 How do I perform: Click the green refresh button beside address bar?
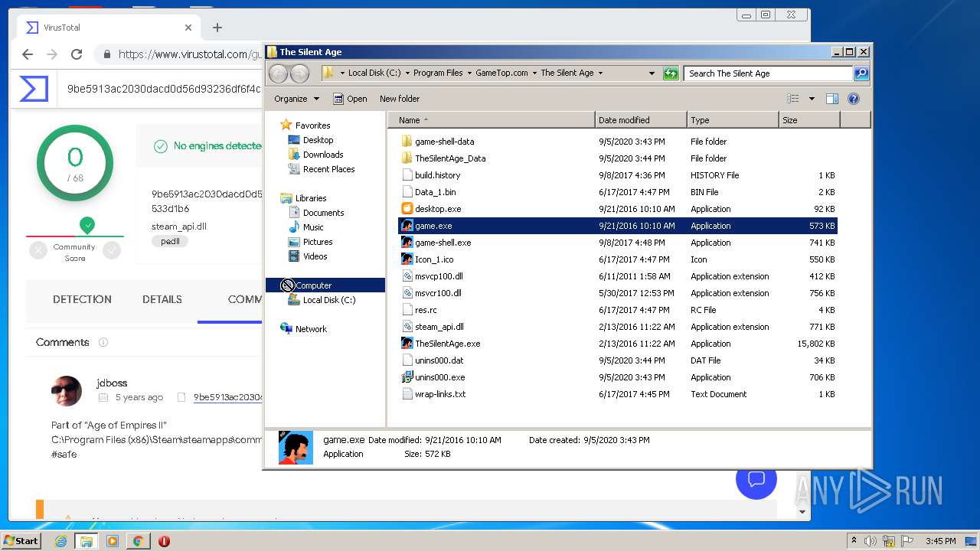671,73
